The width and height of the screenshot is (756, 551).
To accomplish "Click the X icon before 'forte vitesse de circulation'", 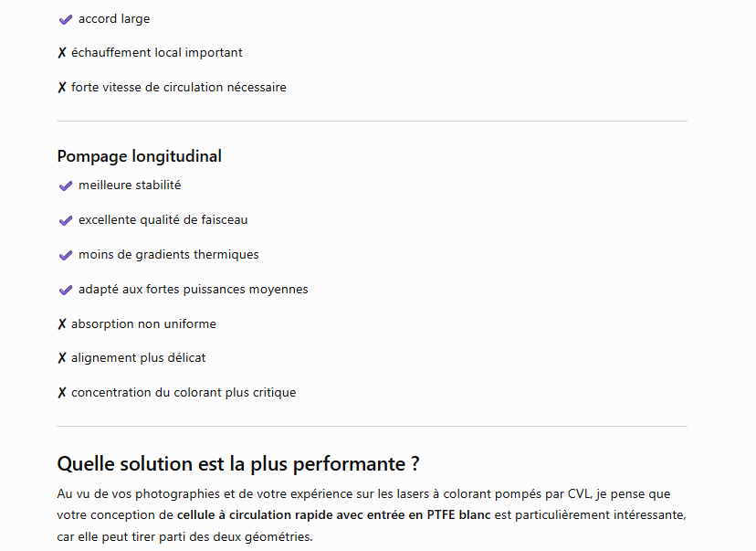I will (x=62, y=88).
